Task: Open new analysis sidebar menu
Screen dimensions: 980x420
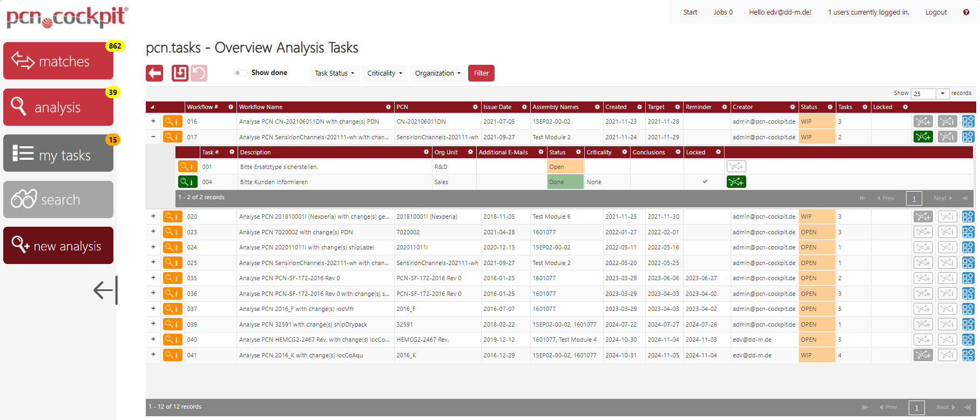Action: pos(58,246)
